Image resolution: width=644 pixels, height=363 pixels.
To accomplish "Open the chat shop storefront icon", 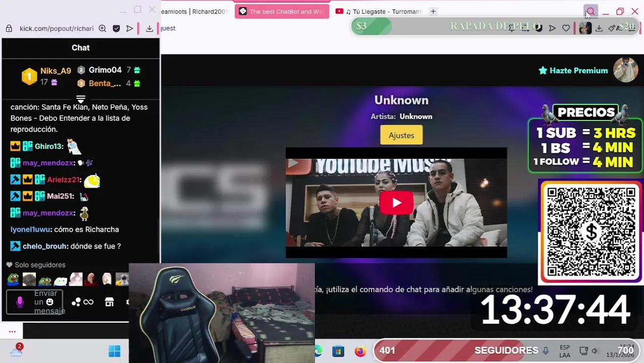I will click(x=109, y=302).
